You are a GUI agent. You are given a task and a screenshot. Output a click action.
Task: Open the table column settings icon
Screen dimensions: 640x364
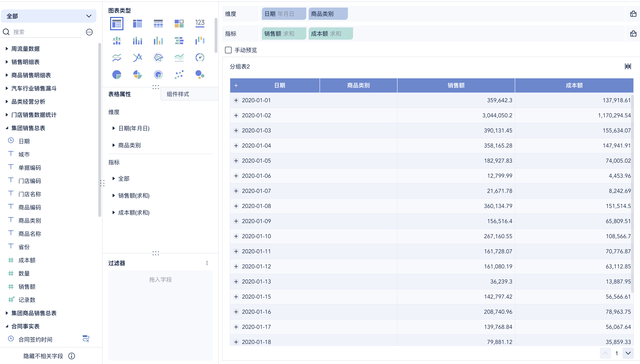tap(628, 66)
